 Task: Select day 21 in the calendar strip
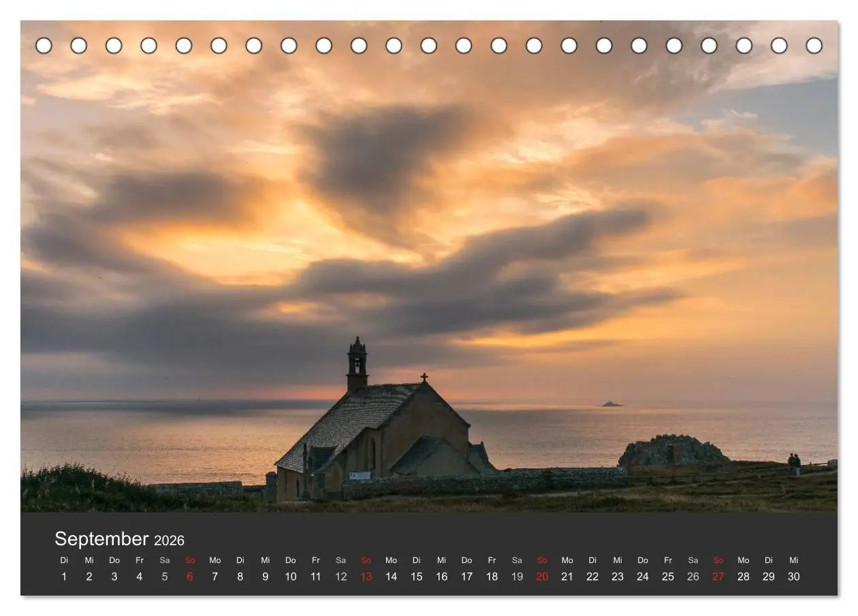(x=567, y=577)
